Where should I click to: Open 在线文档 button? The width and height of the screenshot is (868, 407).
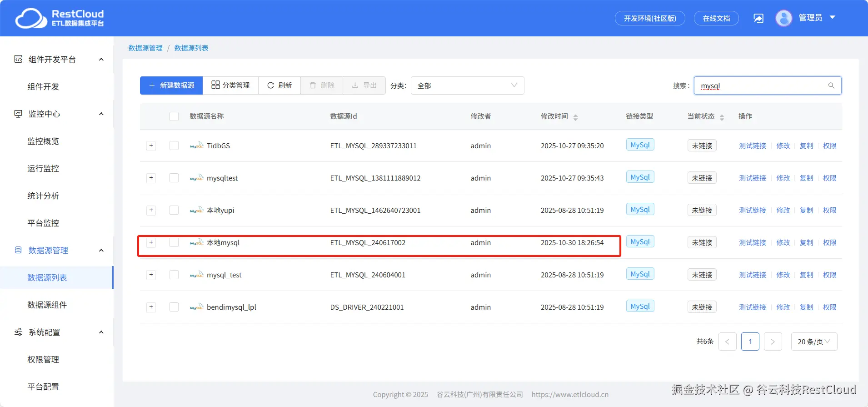click(716, 18)
